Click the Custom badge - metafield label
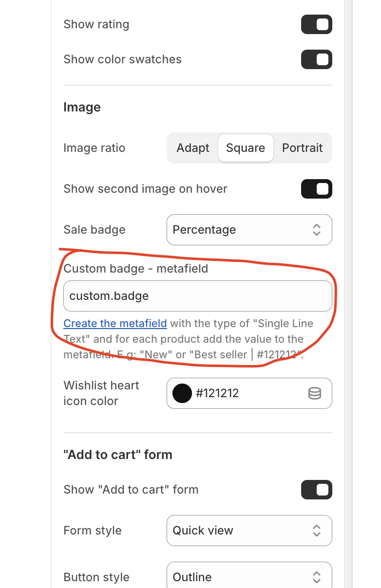 pos(135,268)
